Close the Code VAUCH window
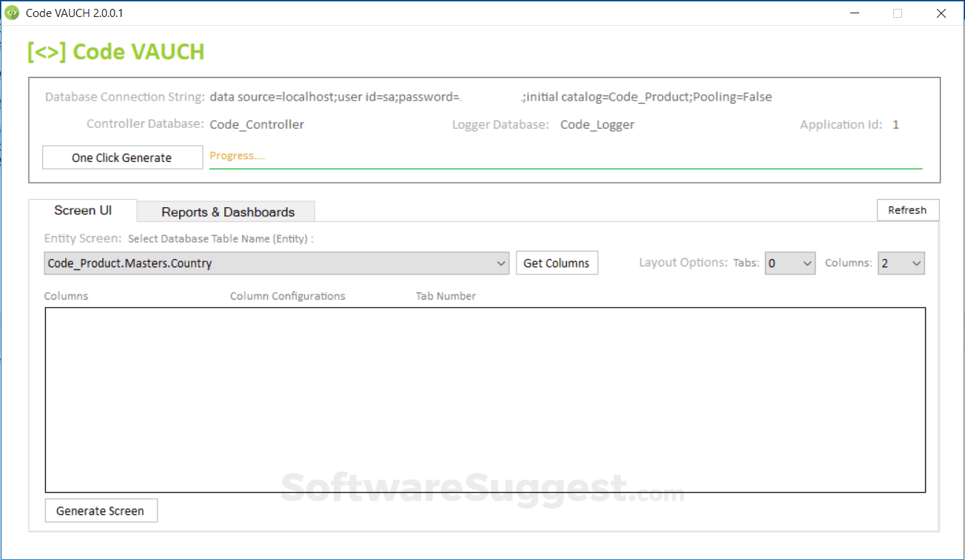 tap(941, 13)
